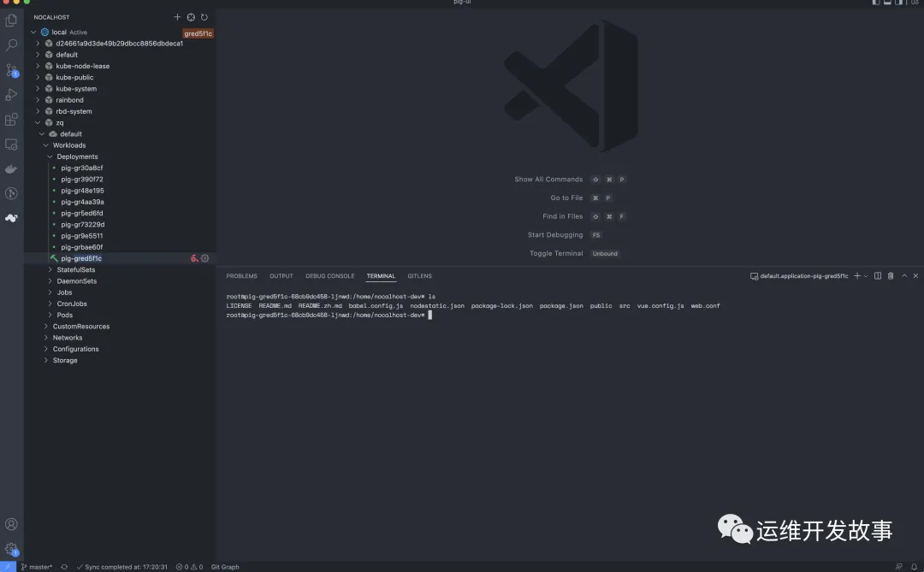Create a new terminal with the plus icon
924x572 pixels.
point(857,275)
